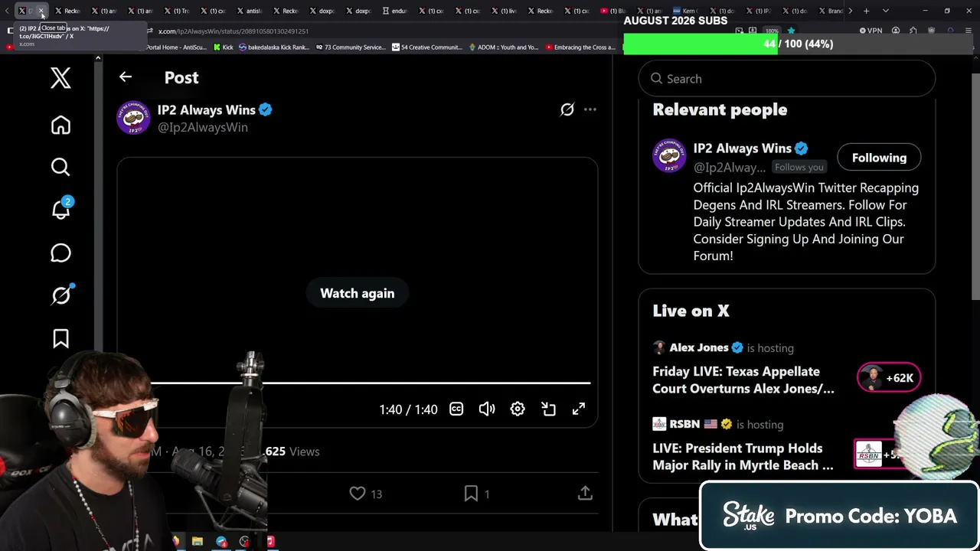The height and width of the screenshot is (551, 980).
Task: Open Alex Jones Friday LIVE broadcast
Action: [743, 380]
